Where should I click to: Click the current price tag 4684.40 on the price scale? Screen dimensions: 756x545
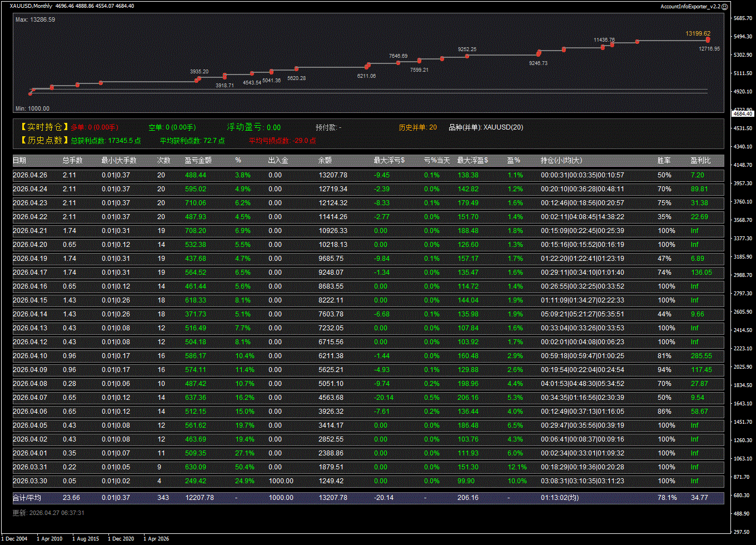tap(742, 113)
